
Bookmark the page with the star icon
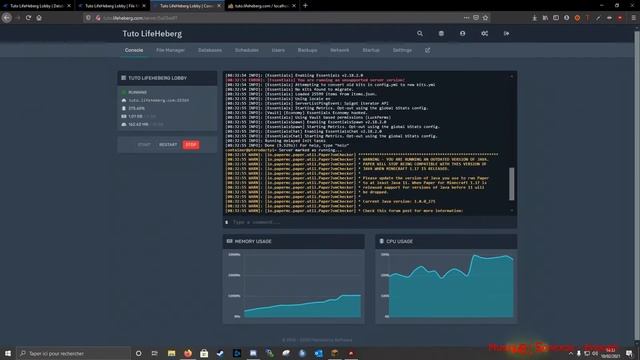485,18
